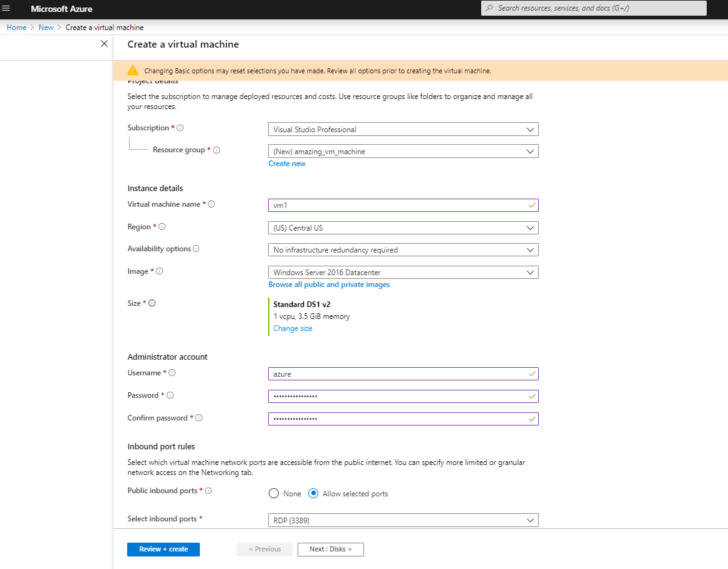Select the None public inbound ports option
This screenshot has height=569, width=728.
tap(274, 493)
